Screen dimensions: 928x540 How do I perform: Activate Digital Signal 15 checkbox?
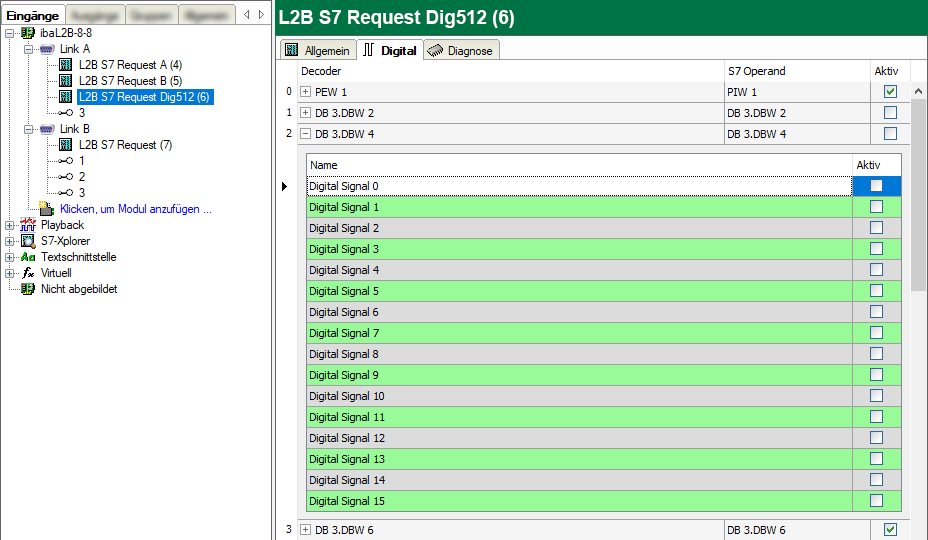[x=877, y=501]
